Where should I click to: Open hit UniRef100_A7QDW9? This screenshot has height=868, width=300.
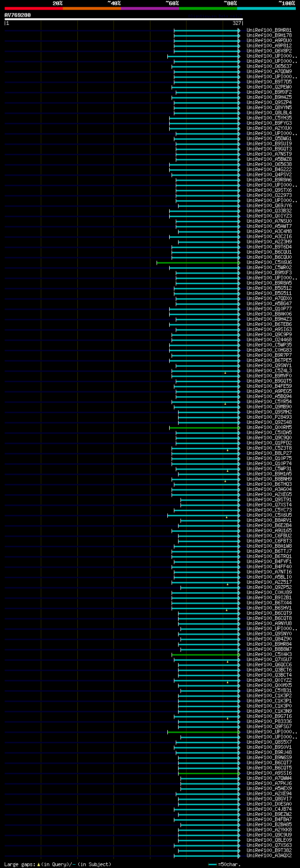(x=269, y=72)
